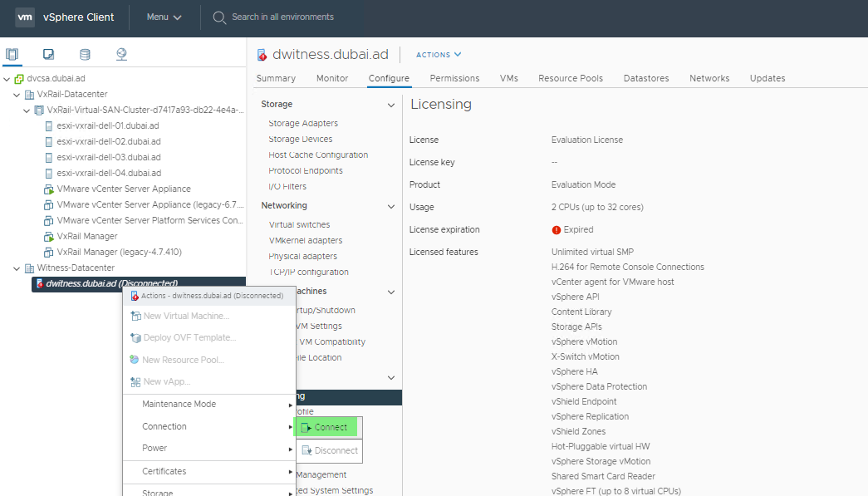Click the esxi-vxrail-dell-01 host icon
Viewport: 868px width, 496px height.
click(x=49, y=126)
